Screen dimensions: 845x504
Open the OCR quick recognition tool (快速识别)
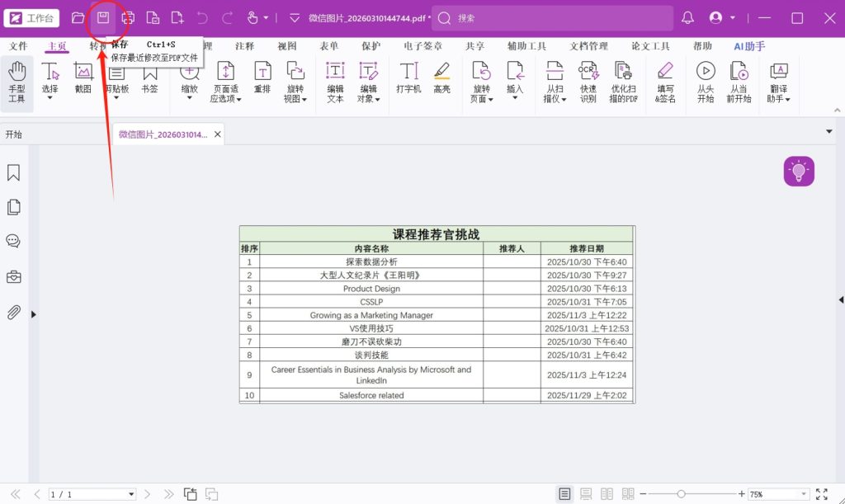[x=588, y=82]
